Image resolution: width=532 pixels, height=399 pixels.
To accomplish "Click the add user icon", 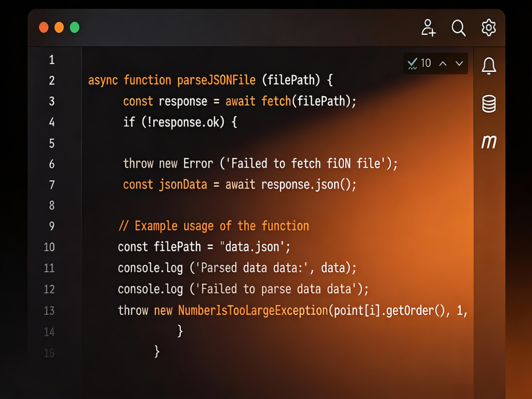I will pyautogui.click(x=428, y=28).
